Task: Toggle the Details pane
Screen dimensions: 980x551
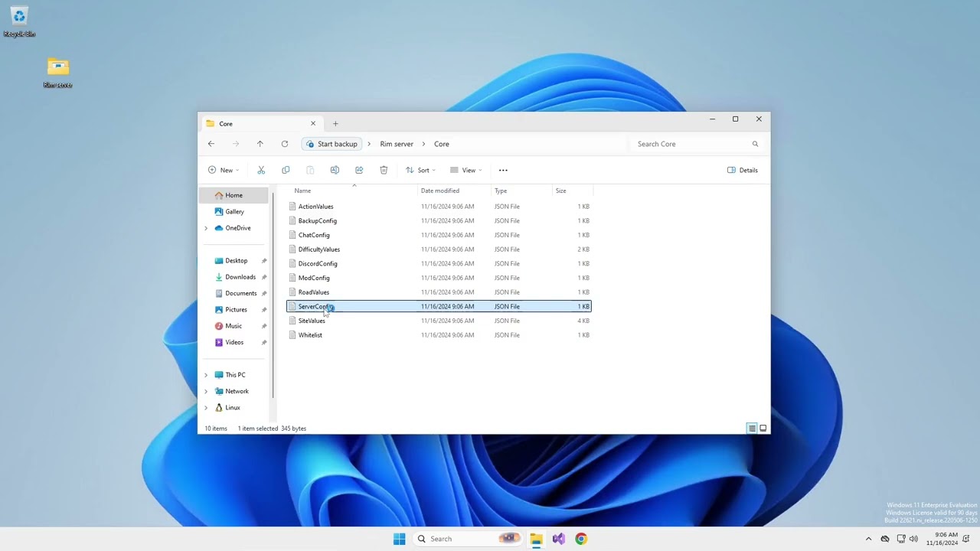Action: point(743,170)
